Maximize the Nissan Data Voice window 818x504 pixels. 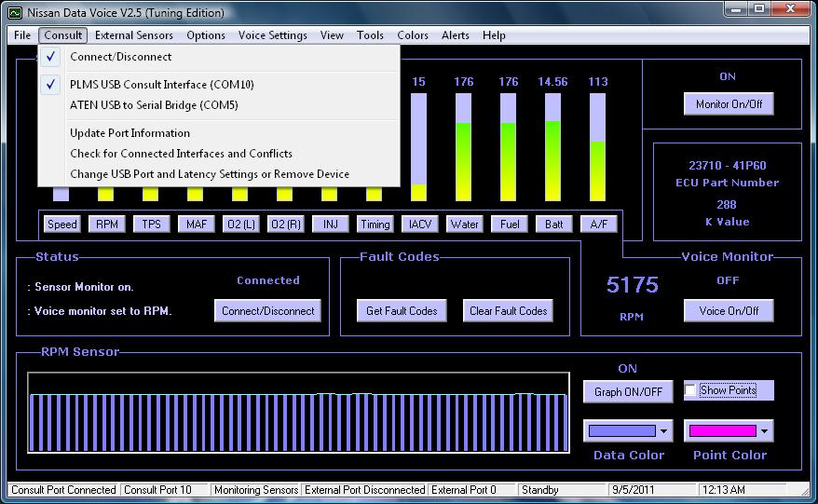[759, 9]
